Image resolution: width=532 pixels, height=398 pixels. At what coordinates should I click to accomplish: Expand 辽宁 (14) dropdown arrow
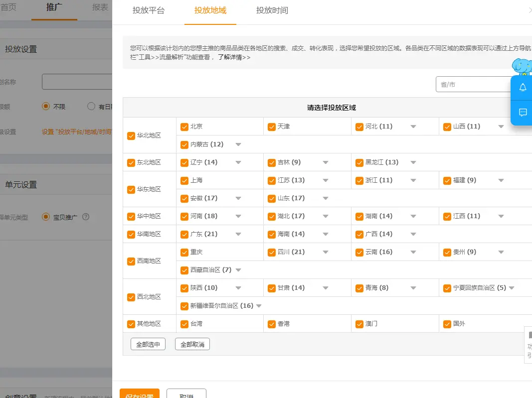[238, 162]
